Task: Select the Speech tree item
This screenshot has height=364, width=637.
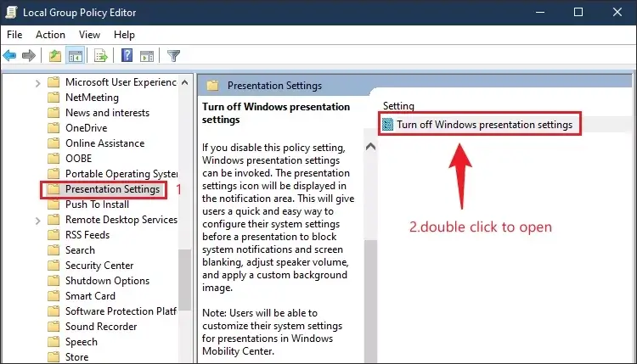Action: [x=82, y=342]
